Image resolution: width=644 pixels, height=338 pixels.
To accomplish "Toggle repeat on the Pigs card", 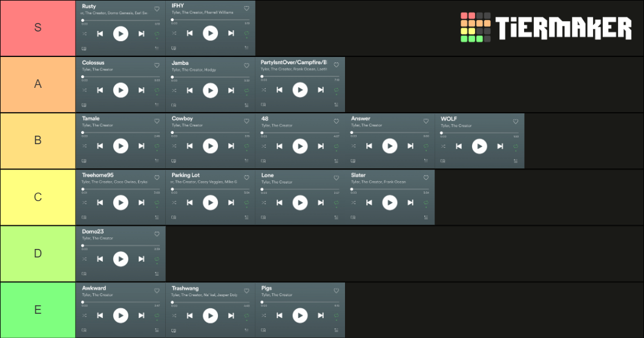I will (337, 316).
